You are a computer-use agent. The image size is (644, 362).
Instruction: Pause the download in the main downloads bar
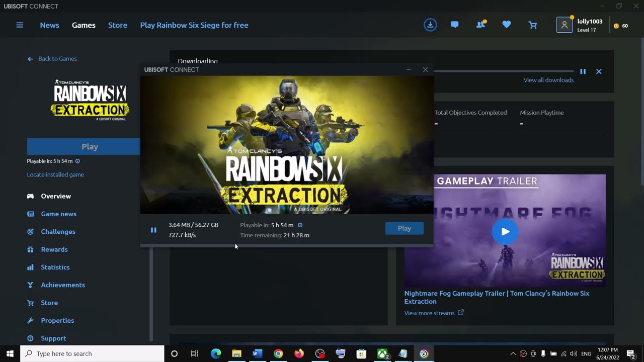tap(583, 72)
